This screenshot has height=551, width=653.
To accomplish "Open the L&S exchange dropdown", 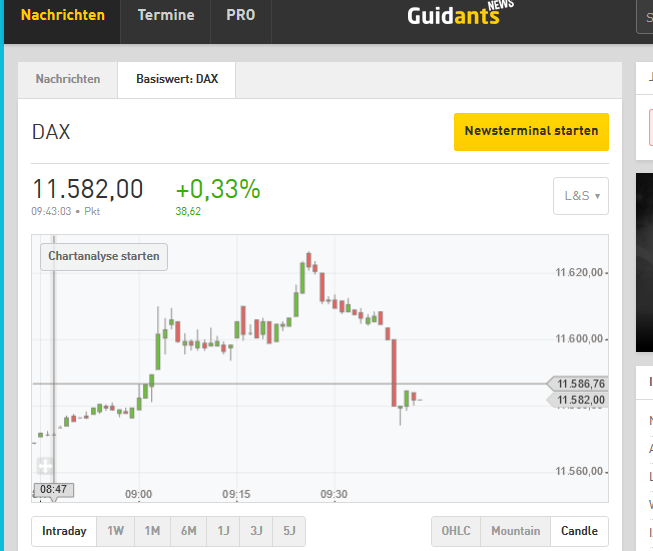I will click(x=581, y=196).
